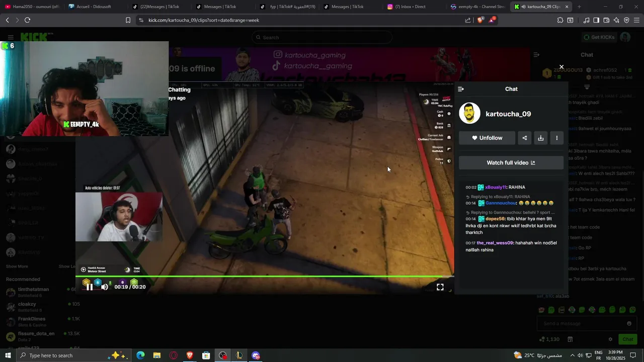The height and width of the screenshot is (362, 644).
Task: Open dopez56 user in clip chat
Action: [495, 219]
